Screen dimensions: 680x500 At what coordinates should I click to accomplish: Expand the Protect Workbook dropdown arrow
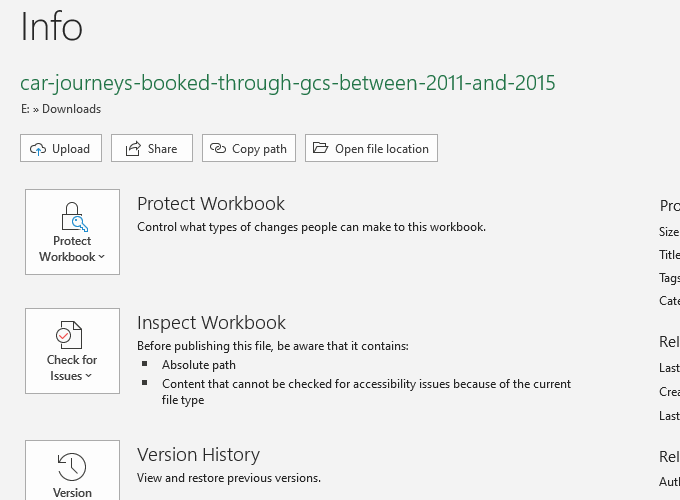(x=102, y=257)
